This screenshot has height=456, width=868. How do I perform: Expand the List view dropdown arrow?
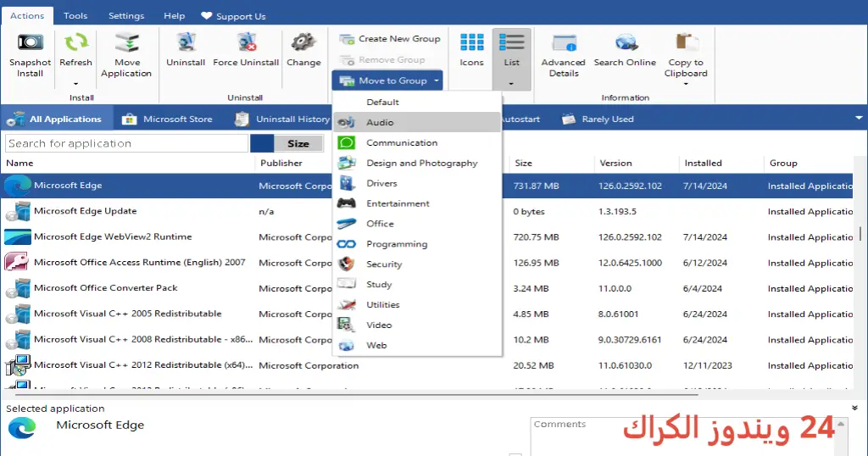click(x=511, y=84)
